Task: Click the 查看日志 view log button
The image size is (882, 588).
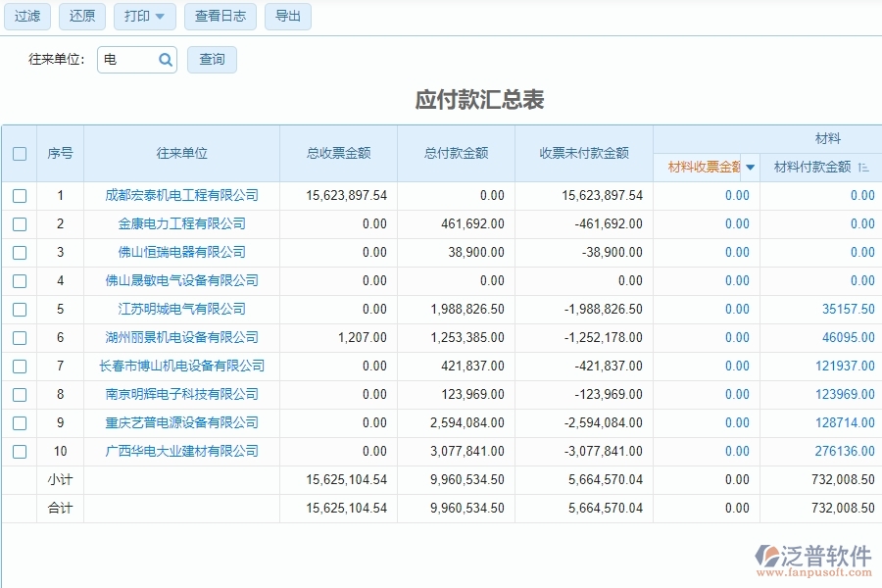Action: pyautogui.click(x=220, y=16)
